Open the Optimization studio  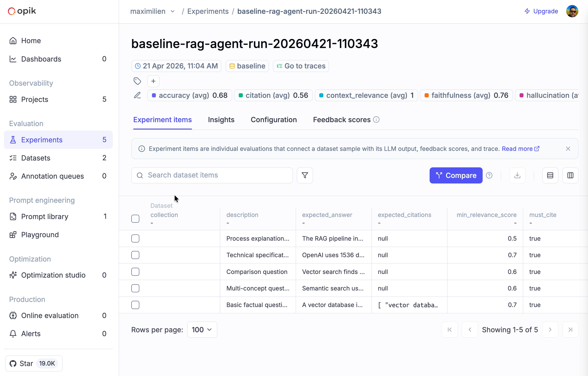(x=53, y=275)
